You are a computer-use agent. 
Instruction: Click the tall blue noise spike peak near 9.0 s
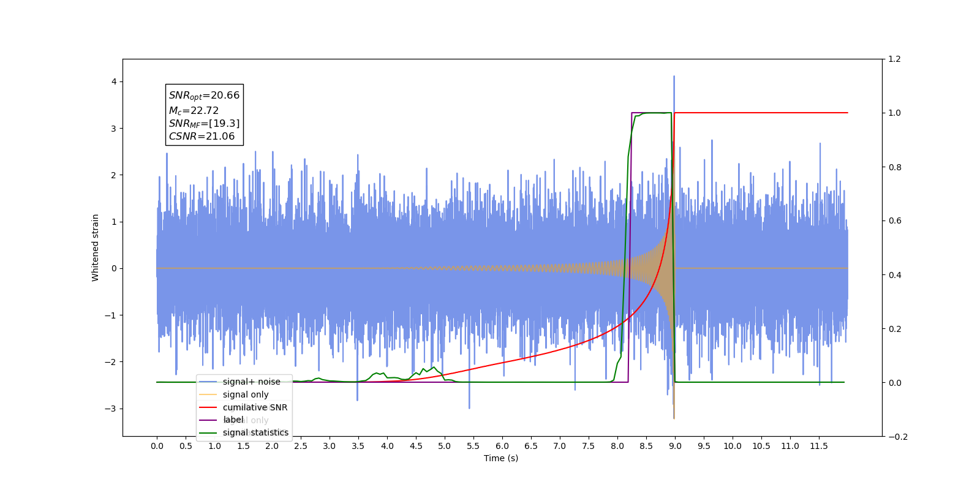click(674, 77)
